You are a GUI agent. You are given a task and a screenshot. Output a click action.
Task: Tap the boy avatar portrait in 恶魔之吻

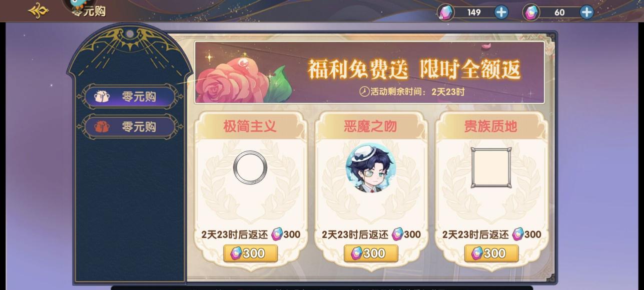[371, 168]
